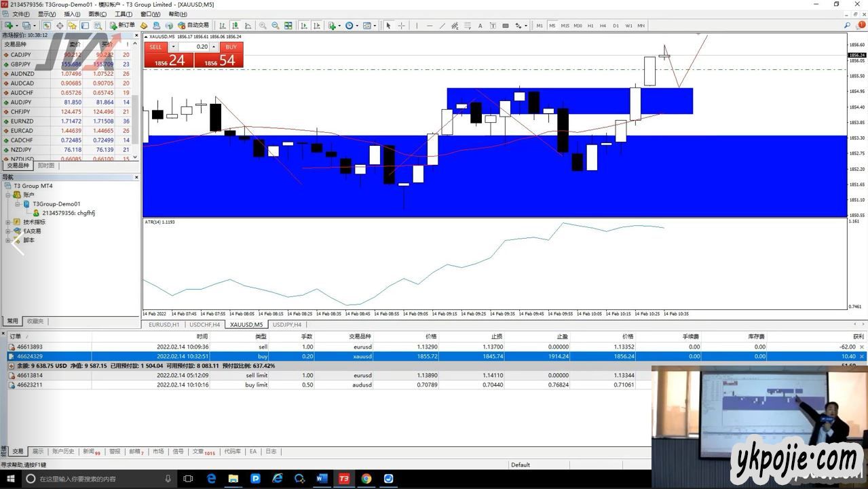The height and width of the screenshot is (489, 868).
Task: Switch chart timeframe to H1
Action: (590, 26)
